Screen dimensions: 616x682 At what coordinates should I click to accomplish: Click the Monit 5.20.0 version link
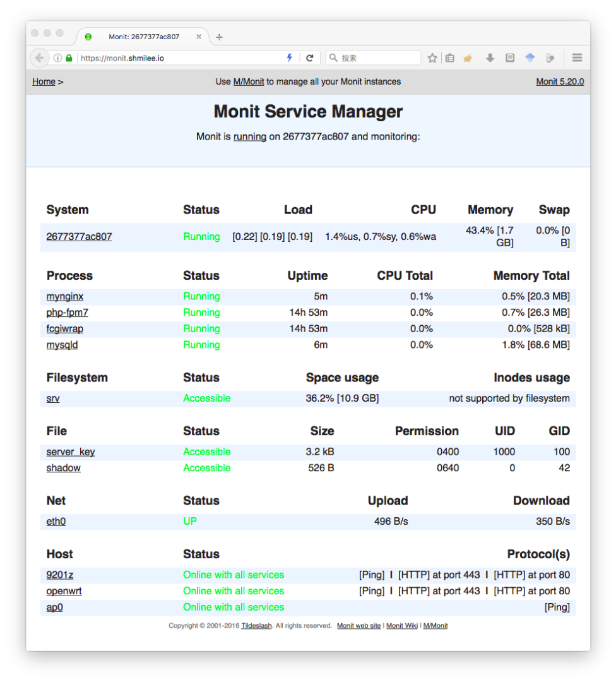point(560,81)
